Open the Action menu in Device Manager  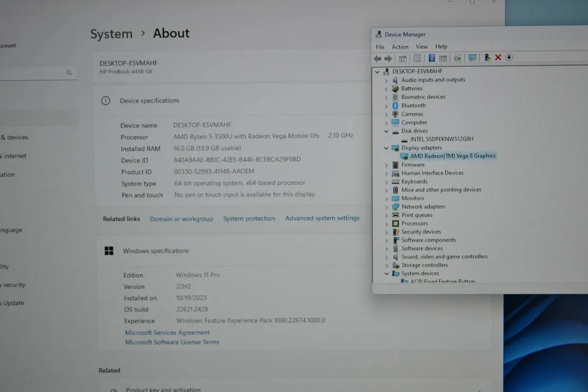[x=400, y=47]
